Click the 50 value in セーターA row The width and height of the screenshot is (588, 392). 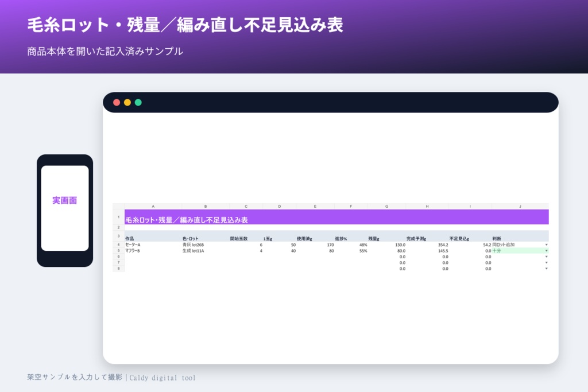(x=280, y=244)
